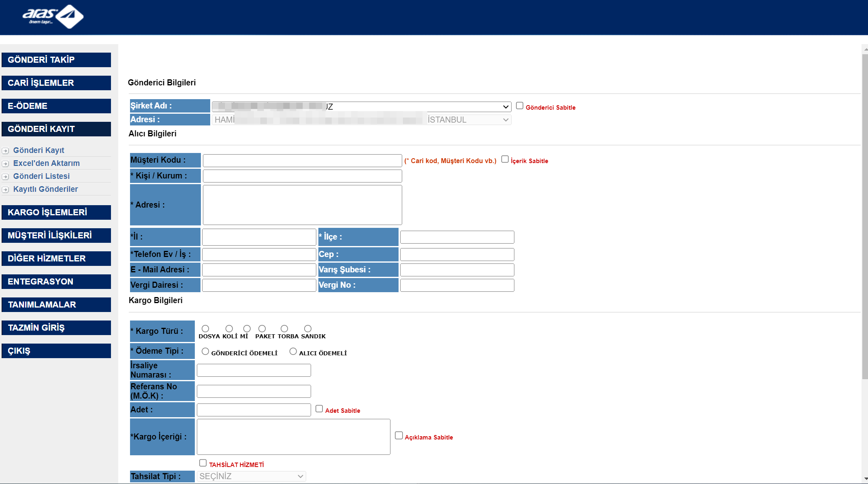
Task: Open the KARGO İŞLEMLERİ menu
Action: click(56, 212)
